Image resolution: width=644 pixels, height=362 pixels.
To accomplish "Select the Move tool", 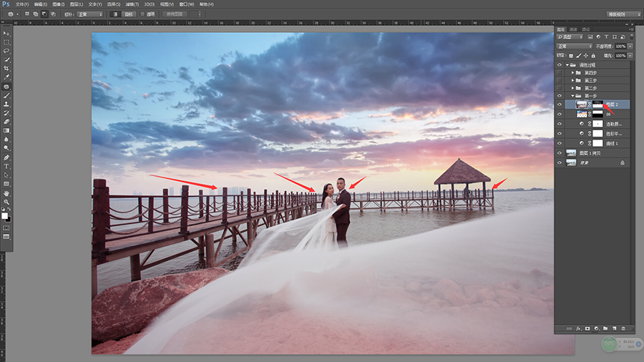I will tap(6, 33).
